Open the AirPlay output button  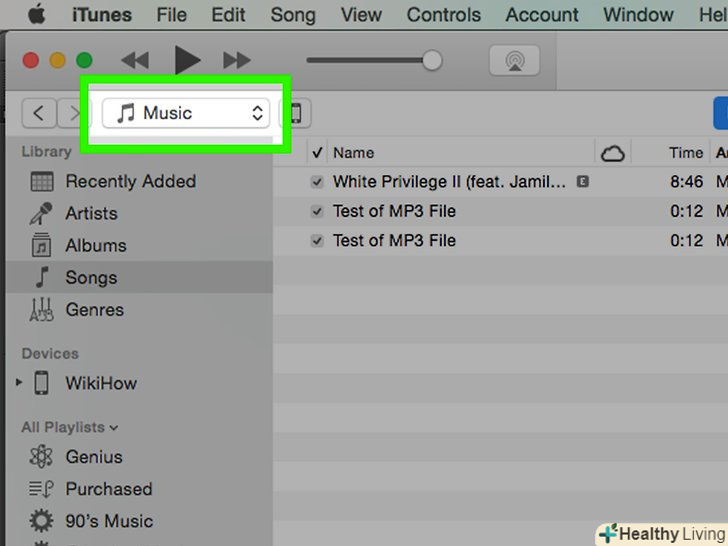coord(514,61)
